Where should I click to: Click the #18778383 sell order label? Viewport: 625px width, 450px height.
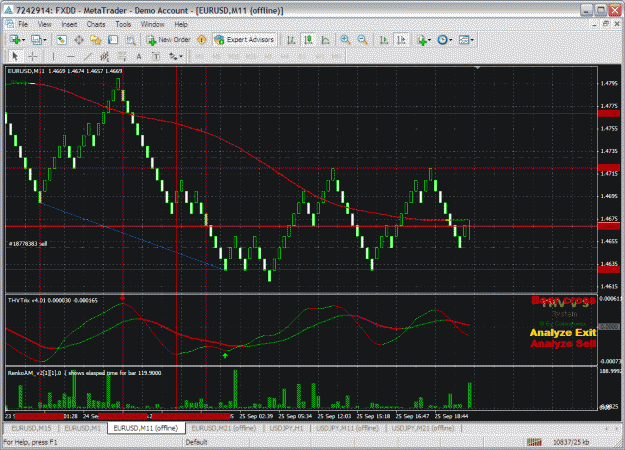(28, 244)
